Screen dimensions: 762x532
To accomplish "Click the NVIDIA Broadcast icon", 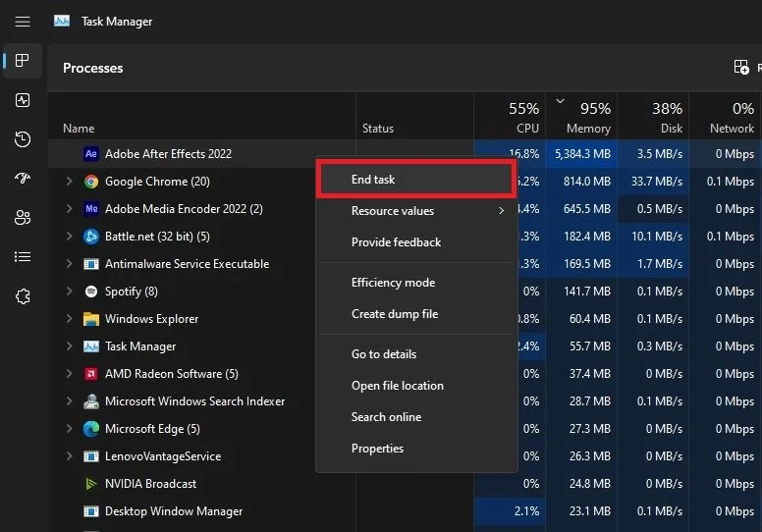I will (x=91, y=484).
